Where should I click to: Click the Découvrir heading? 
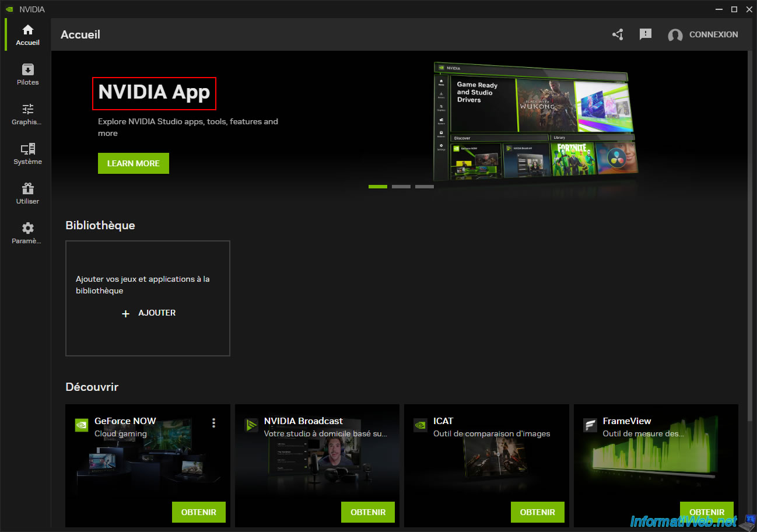click(92, 387)
